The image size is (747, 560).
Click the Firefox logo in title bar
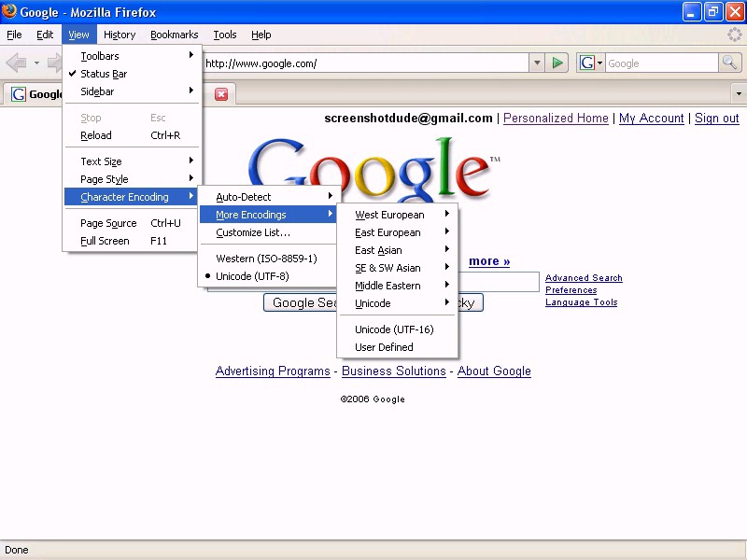[x=9, y=12]
